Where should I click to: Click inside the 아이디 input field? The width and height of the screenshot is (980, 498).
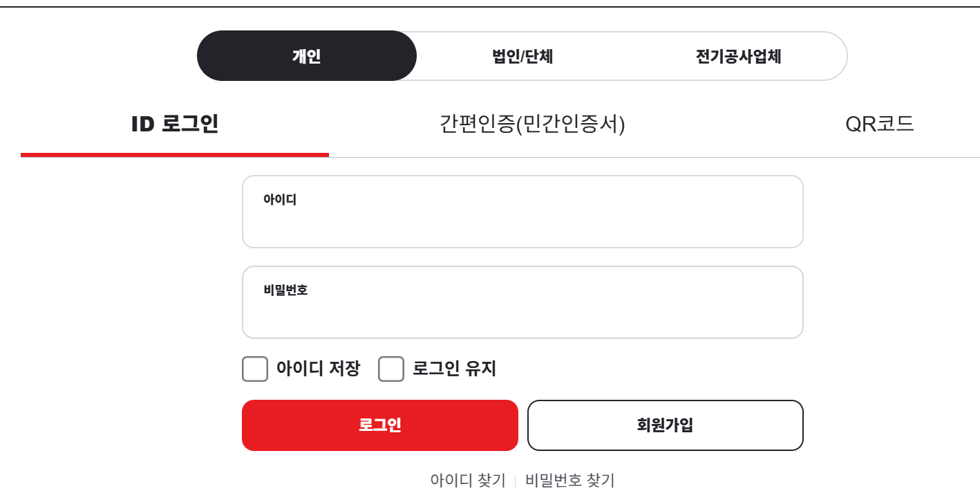pyautogui.click(x=522, y=211)
